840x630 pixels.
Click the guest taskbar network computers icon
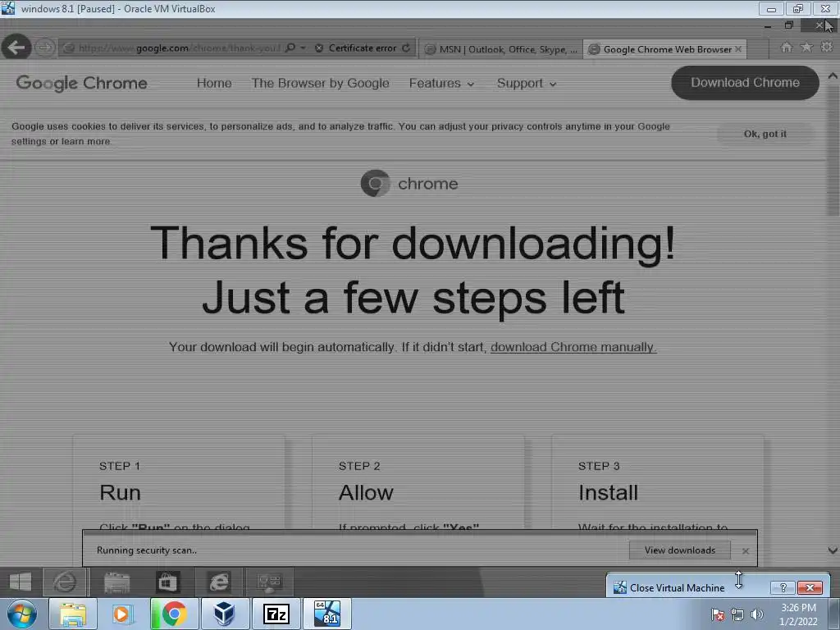tap(269, 582)
